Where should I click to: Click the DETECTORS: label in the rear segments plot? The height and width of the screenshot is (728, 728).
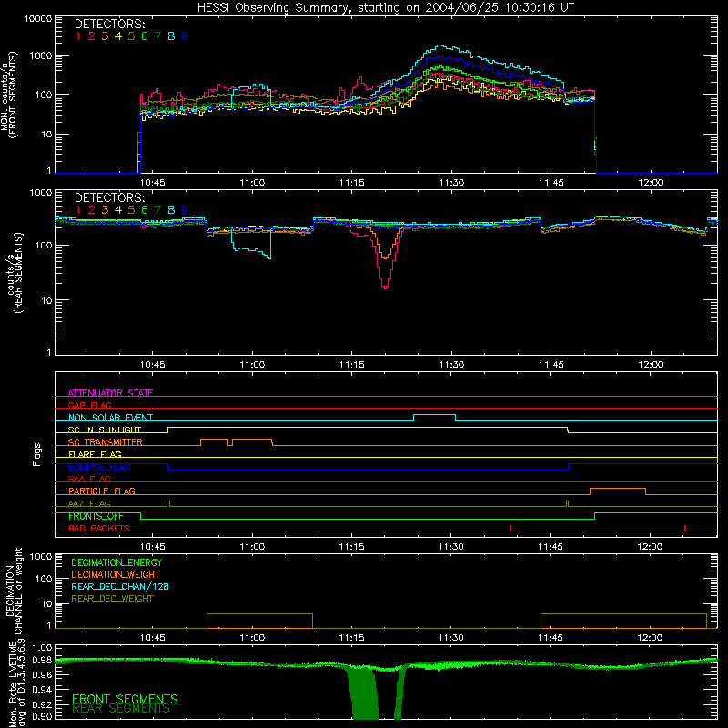coord(109,197)
